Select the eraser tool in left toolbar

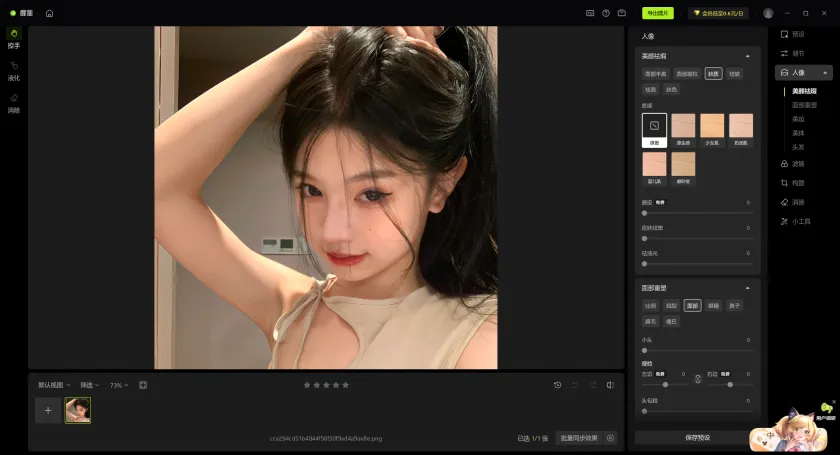pos(14,103)
